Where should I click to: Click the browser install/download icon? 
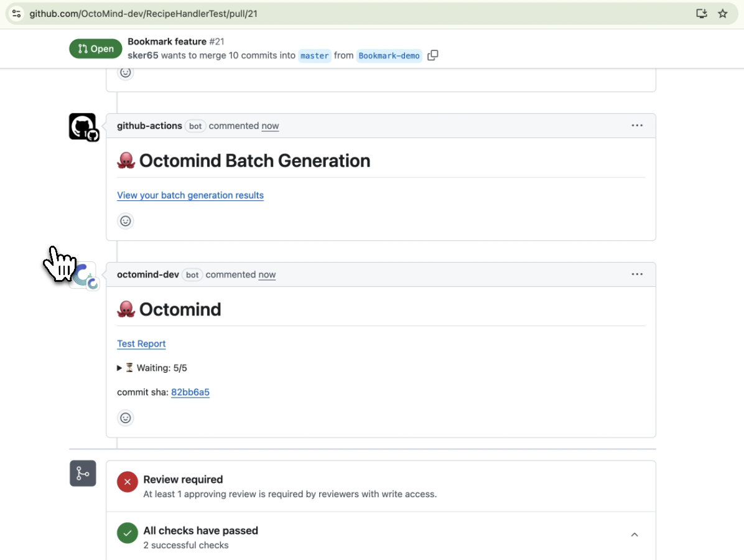tap(701, 12)
